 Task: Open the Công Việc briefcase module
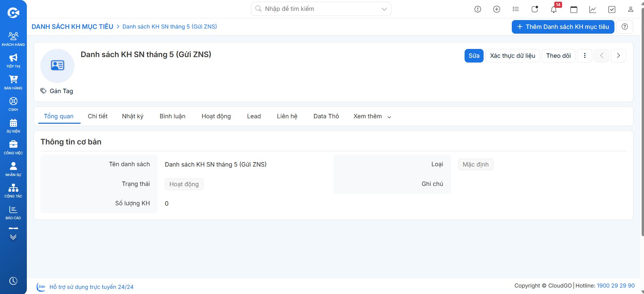[x=13, y=148]
